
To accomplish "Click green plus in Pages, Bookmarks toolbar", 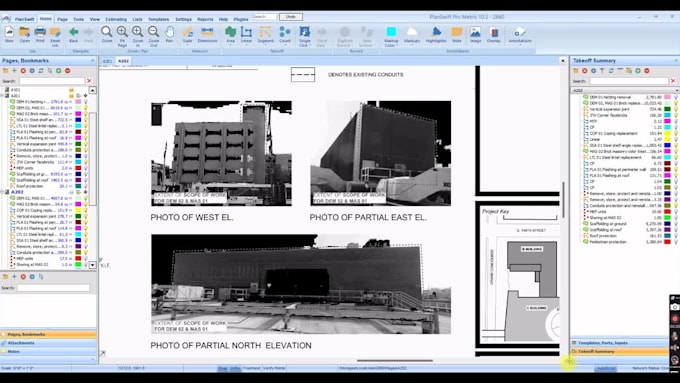I will 14,71.
